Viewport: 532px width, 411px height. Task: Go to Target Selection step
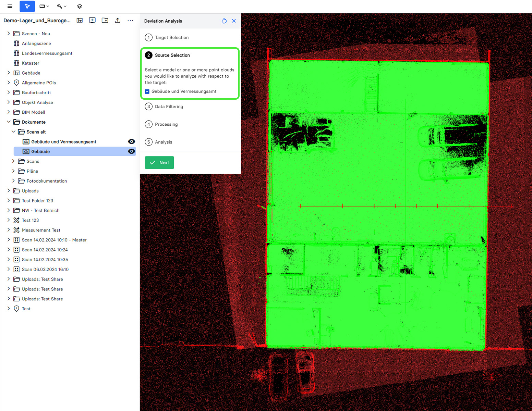point(171,37)
